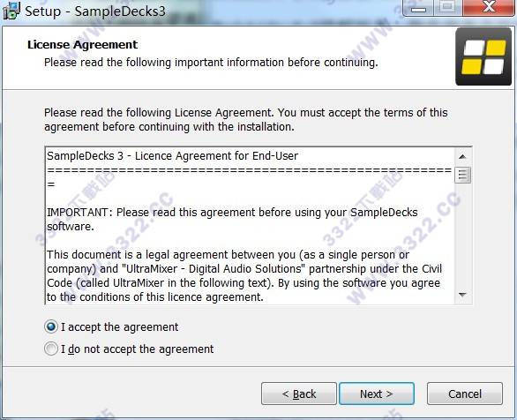Click the 'Licence Agreement for End-User' title line
The height and width of the screenshot is (420, 517).
click(x=172, y=156)
